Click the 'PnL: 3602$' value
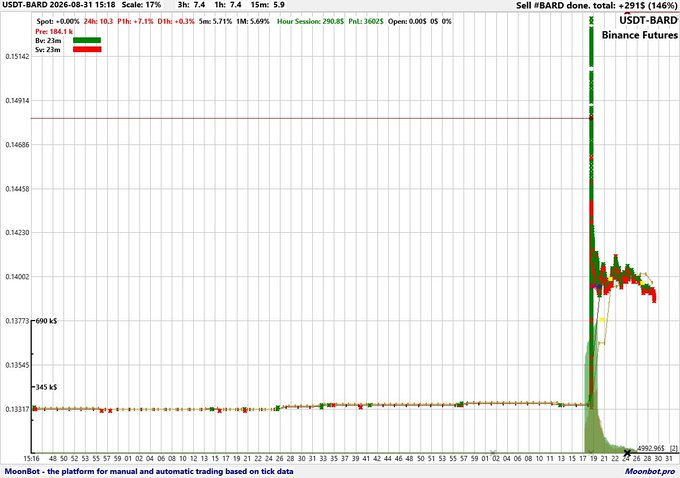The image size is (680, 478). [x=366, y=21]
